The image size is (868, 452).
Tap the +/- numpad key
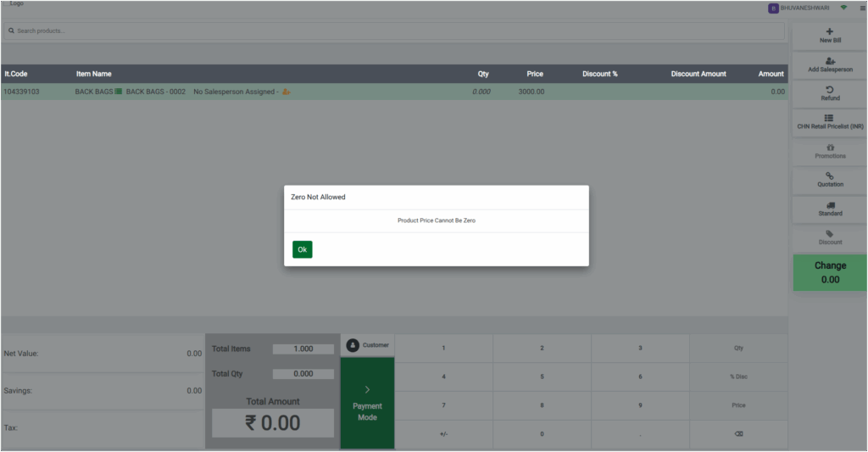coord(443,434)
